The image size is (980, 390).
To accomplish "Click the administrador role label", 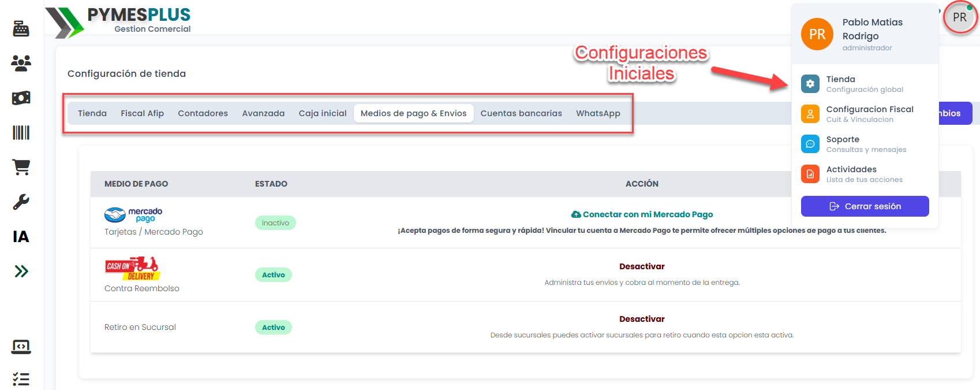I will click(x=867, y=48).
